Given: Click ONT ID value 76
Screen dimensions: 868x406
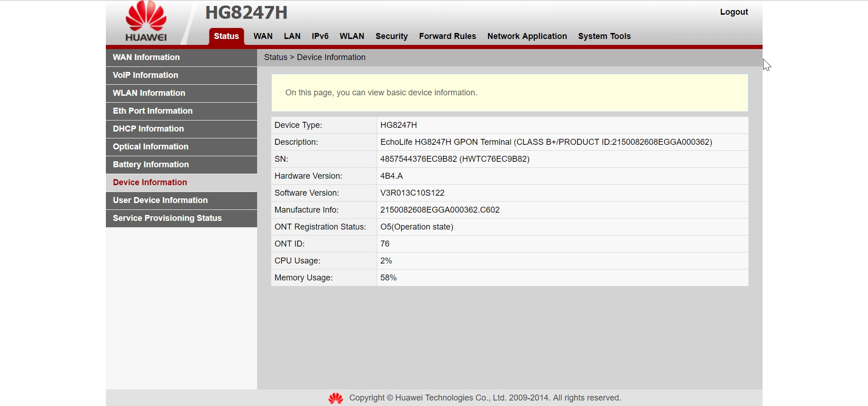Looking at the screenshot, I should (385, 244).
